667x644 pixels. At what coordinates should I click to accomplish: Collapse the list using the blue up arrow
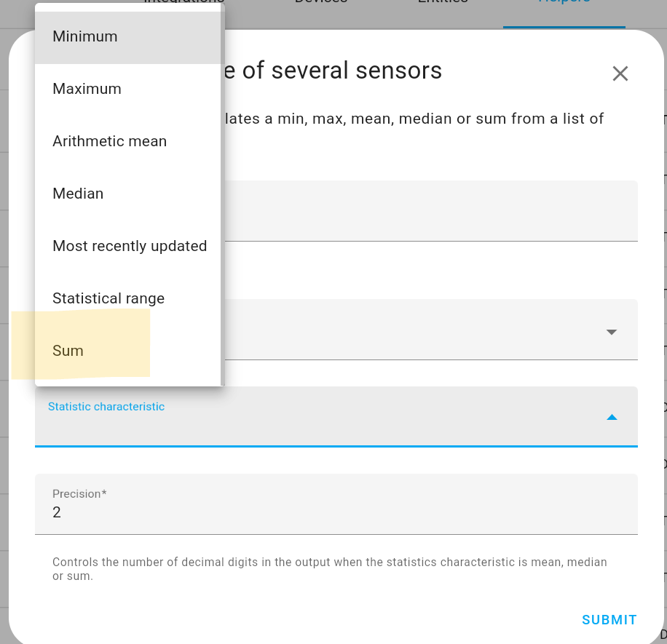612,417
